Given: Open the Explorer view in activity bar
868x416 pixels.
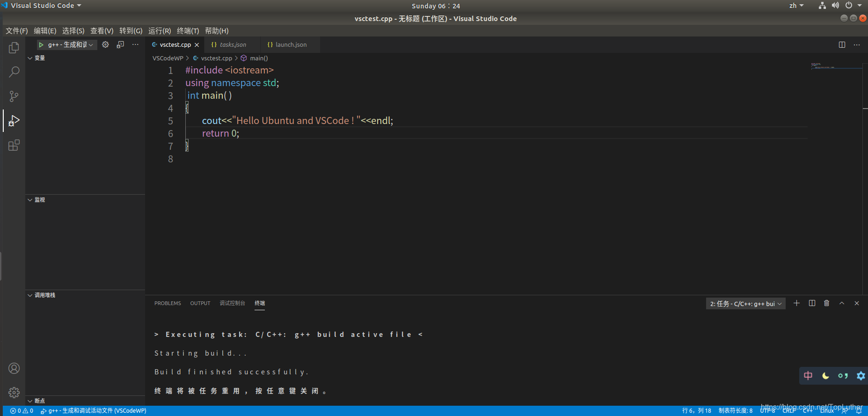Looking at the screenshot, I should point(14,48).
